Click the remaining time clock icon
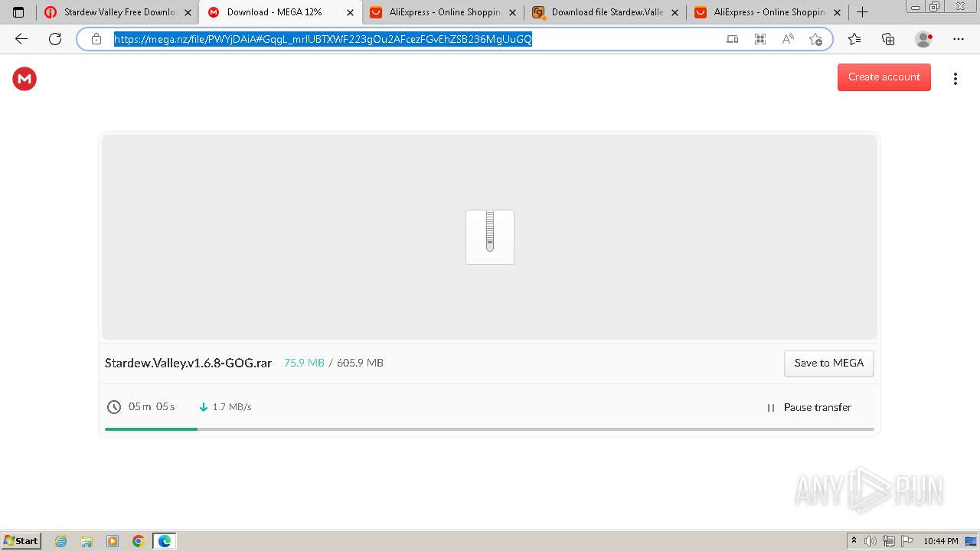This screenshot has height=551, width=980. [114, 407]
